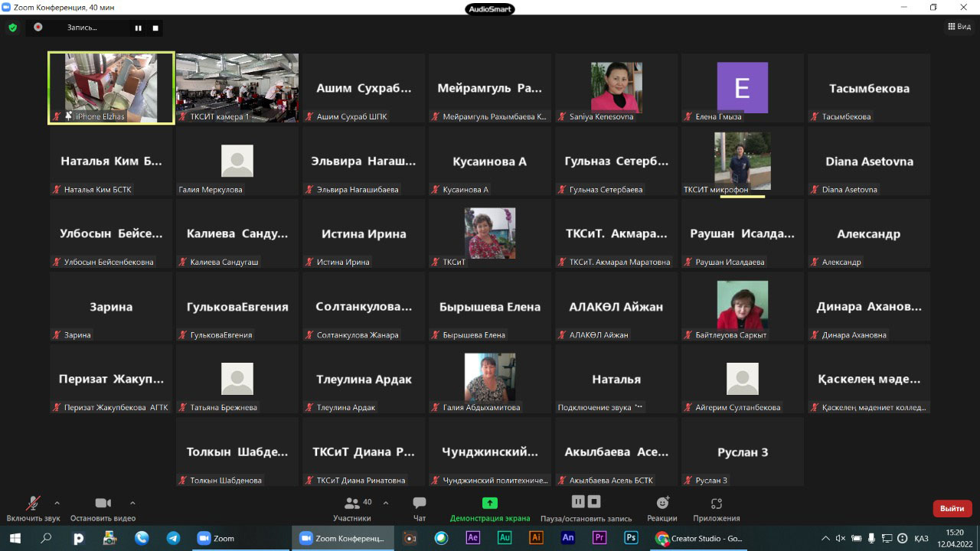Expand audio options arrow beside microphone

(x=57, y=503)
